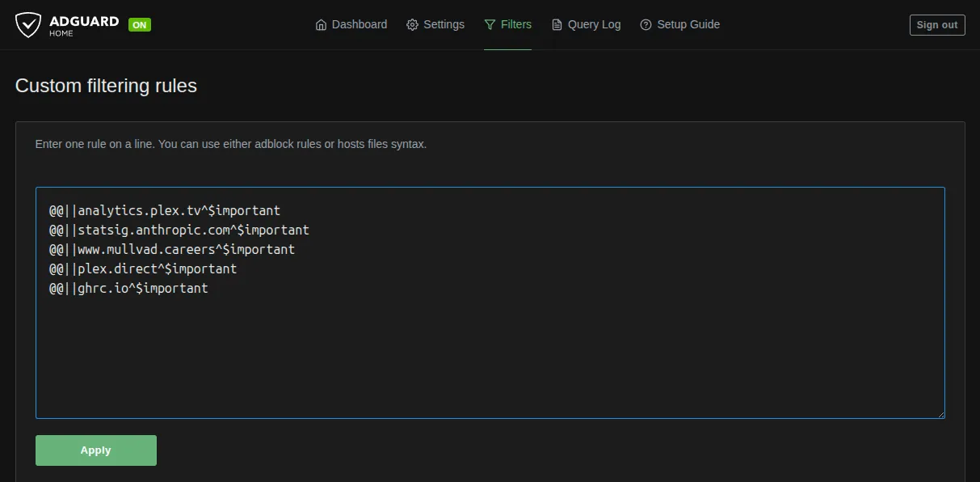Click the green ON status badge
Image resolution: width=980 pixels, height=482 pixels.
139,24
